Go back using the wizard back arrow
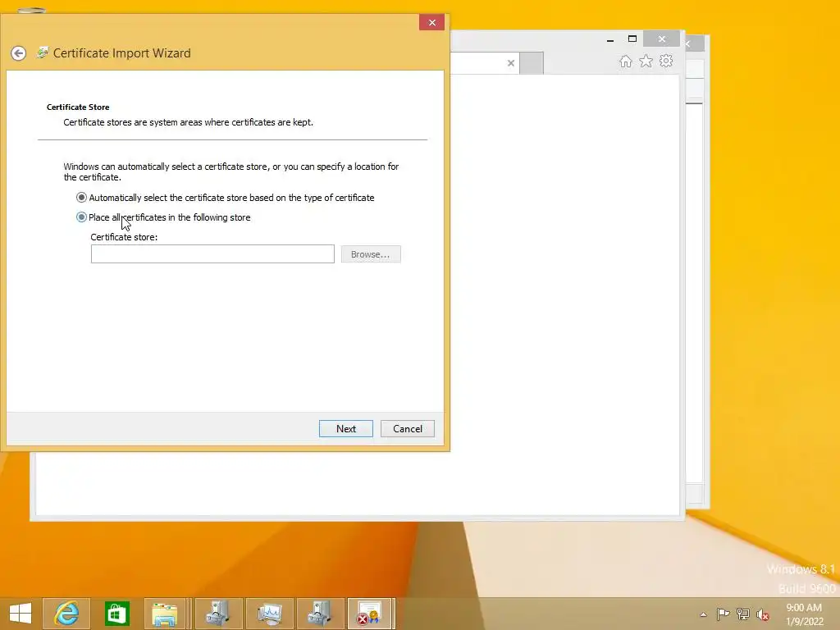 pyautogui.click(x=18, y=53)
